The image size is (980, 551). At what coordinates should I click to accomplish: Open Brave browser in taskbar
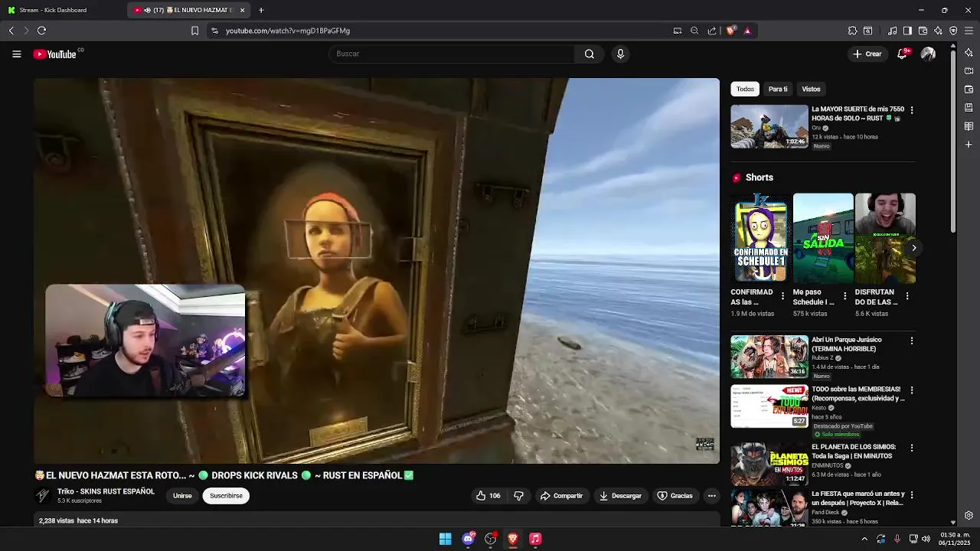(513, 539)
